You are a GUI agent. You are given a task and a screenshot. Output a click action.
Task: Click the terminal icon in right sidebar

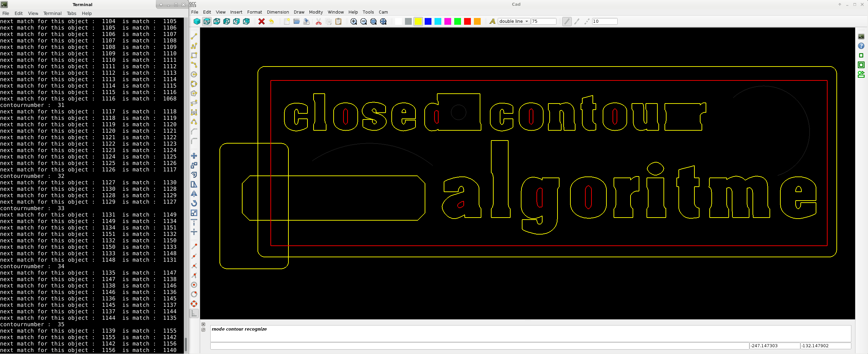(x=861, y=36)
